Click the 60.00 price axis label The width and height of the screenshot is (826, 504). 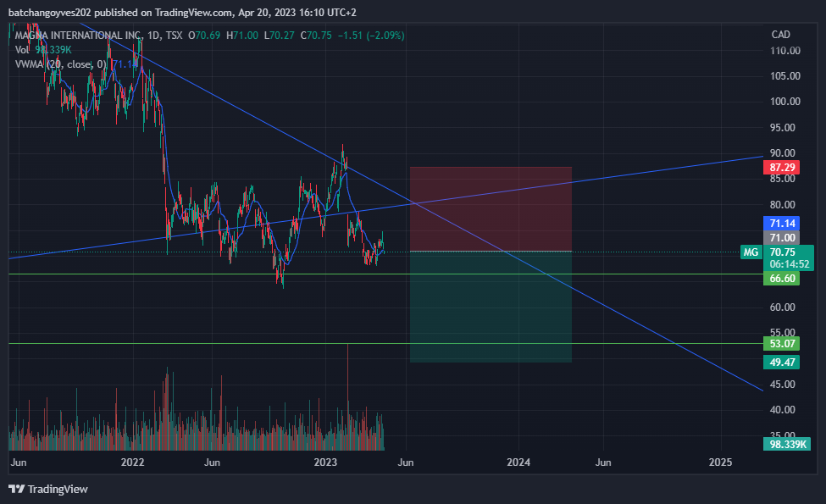[782, 307]
